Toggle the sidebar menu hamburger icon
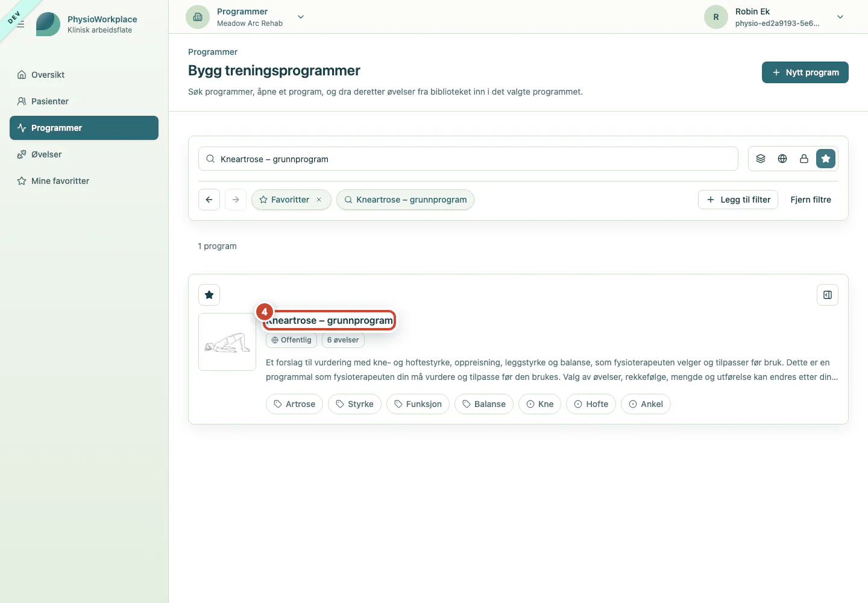This screenshot has height=603, width=868. pos(20,24)
